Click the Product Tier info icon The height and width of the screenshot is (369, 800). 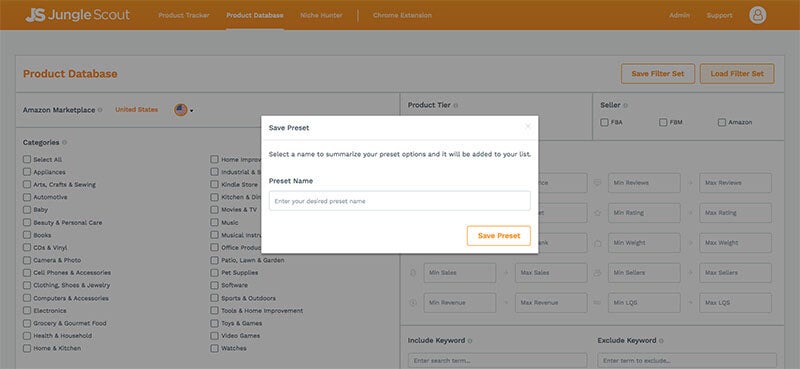456,106
